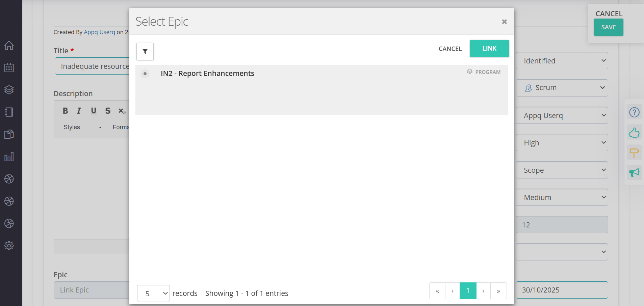The image size is (644, 306).
Task: Click the megaphone announcement icon
Action: tap(634, 173)
